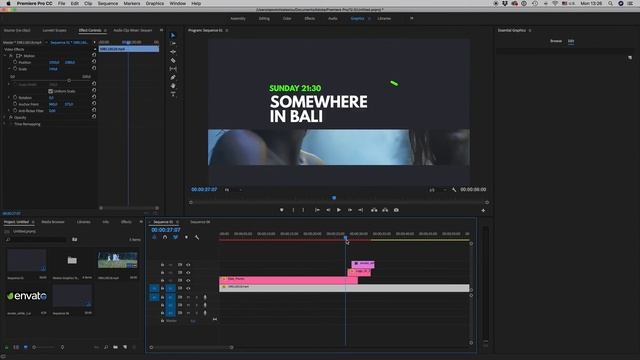The image size is (640, 360).
Task: Select the Hand tool
Action: pyautogui.click(x=173, y=86)
